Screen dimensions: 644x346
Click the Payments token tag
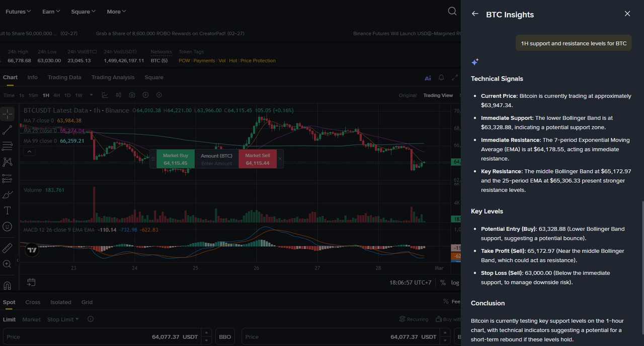coord(204,60)
